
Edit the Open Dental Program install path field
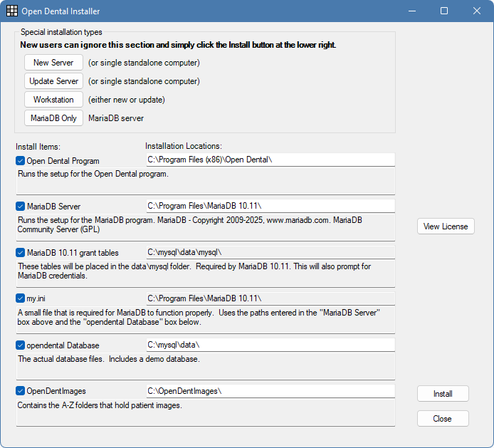[270, 160]
